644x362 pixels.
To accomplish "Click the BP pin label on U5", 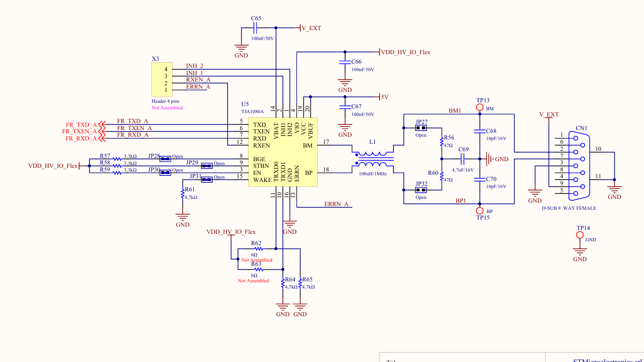I will (309, 173).
